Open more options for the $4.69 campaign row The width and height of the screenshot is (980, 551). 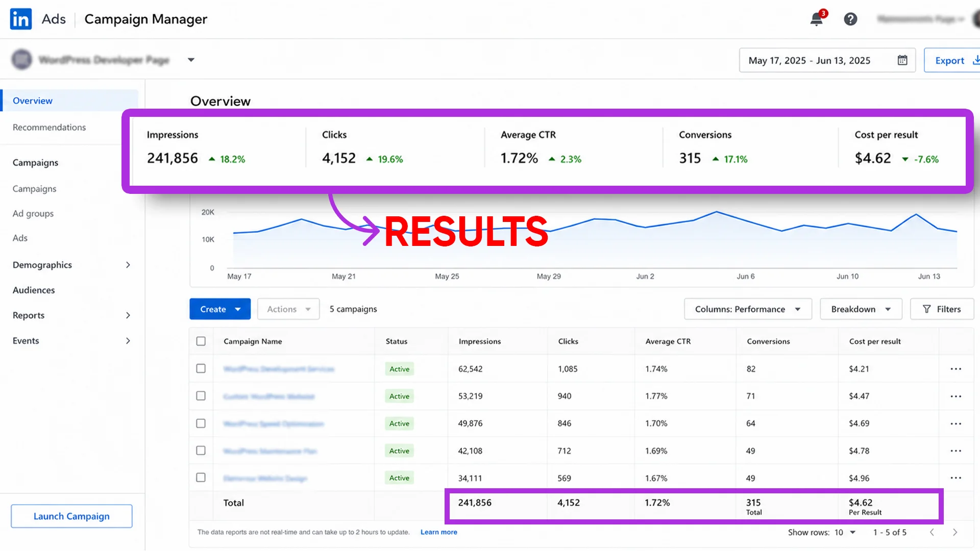955,423
